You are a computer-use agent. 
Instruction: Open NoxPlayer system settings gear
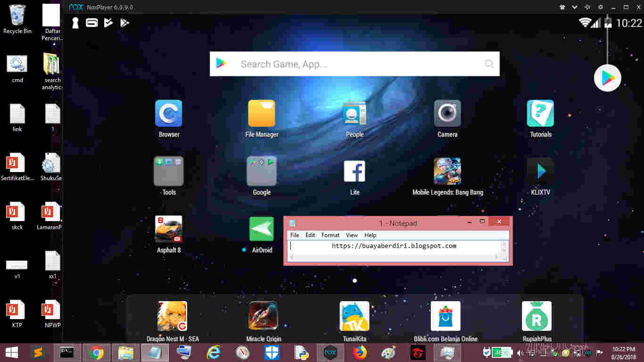pos(600,7)
